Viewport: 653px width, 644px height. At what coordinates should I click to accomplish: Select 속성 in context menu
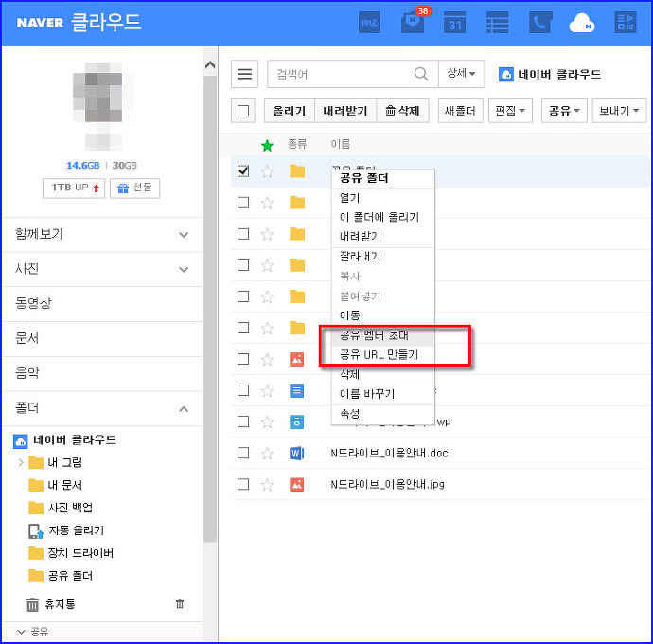(349, 414)
